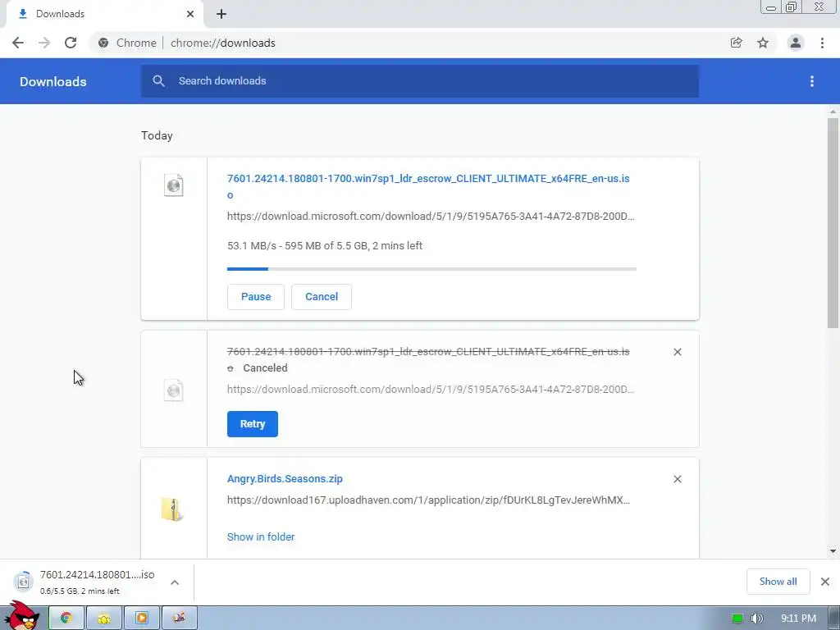
Task: Click the browser forward arrow
Action: click(x=44, y=43)
